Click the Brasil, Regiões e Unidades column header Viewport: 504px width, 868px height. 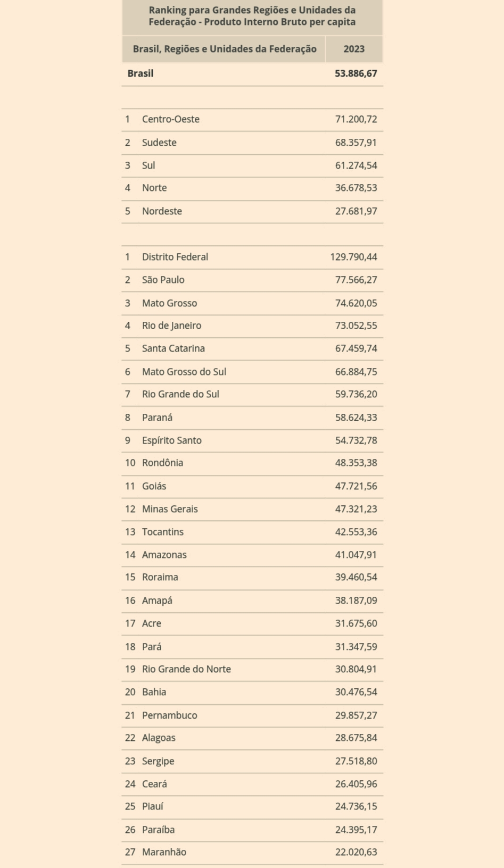tap(224, 49)
